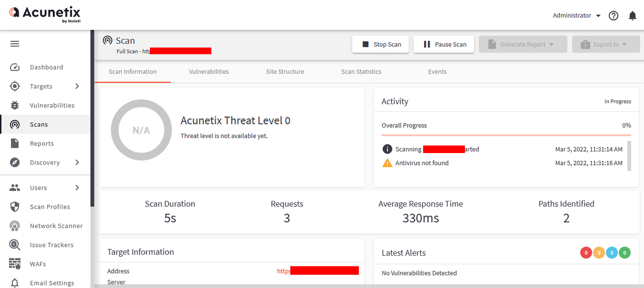This screenshot has height=288, width=644.
Task: Click the 'Acunetix Threat Level 0' heading
Action: 235,120
